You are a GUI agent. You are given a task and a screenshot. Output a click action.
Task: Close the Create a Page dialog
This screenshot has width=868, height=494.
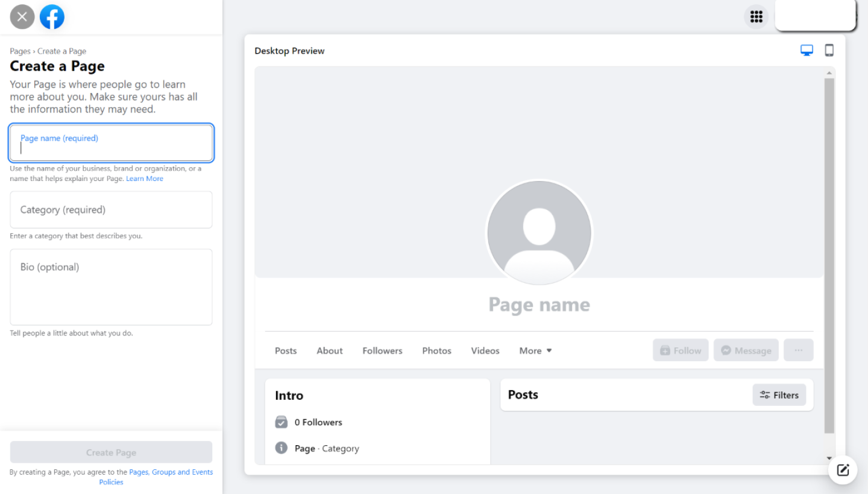22,17
